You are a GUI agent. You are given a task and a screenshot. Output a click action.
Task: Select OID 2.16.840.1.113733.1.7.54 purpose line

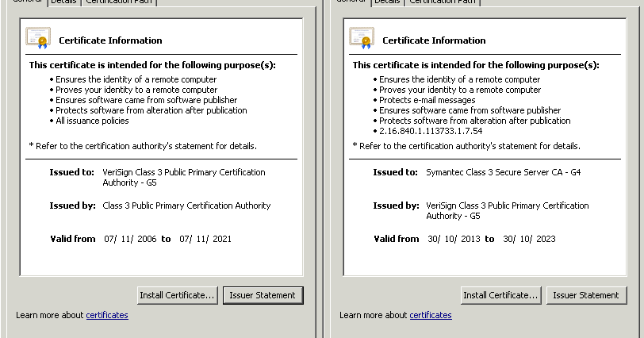tap(431, 131)
